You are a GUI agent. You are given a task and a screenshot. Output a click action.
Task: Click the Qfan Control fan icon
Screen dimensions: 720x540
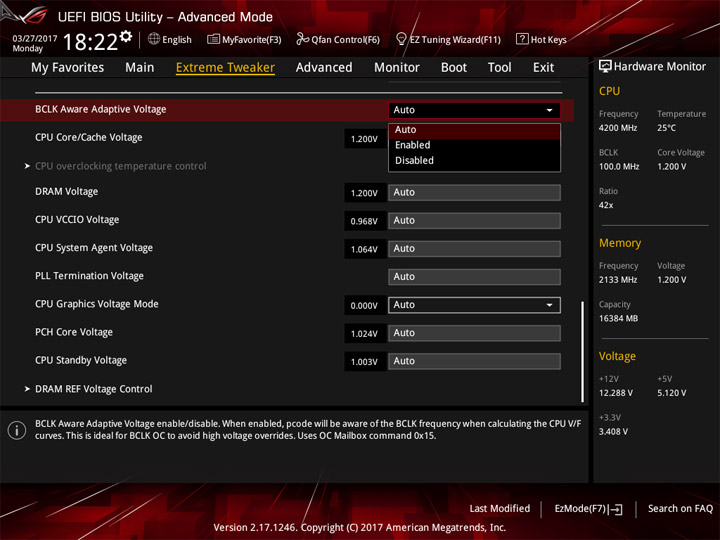tap(302, 39)
